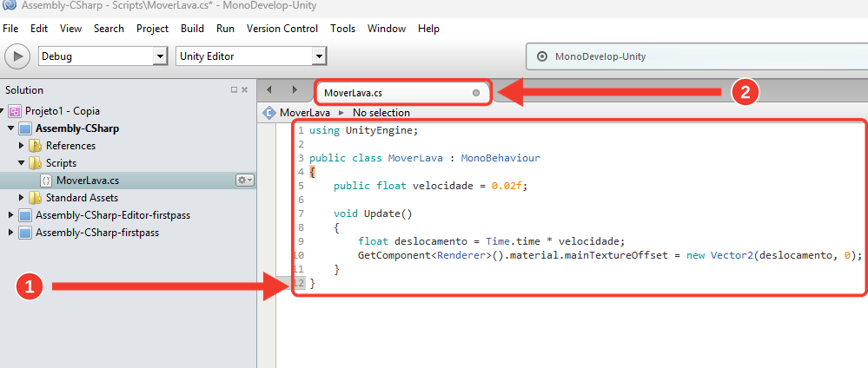This screenshot has height=368, width=868.
Task: Click the Scripts folder icon
Action: coord(36,163)
